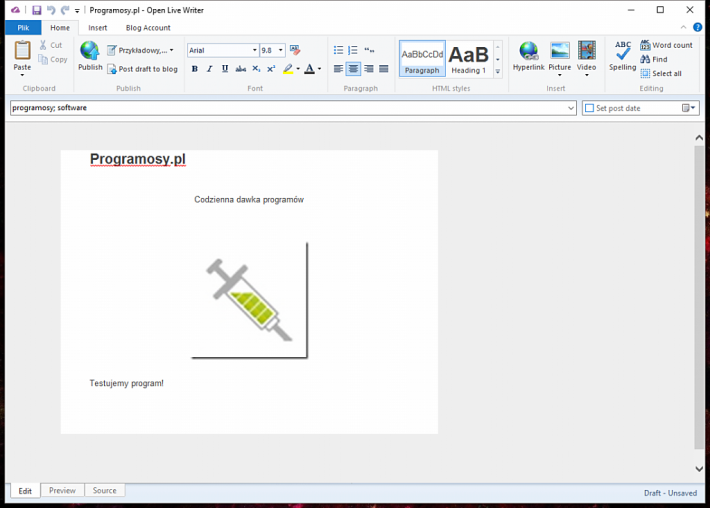Open the Arial font family dropdown
The width and height of the screenshot is (710, 508).
tap(254, 50)
